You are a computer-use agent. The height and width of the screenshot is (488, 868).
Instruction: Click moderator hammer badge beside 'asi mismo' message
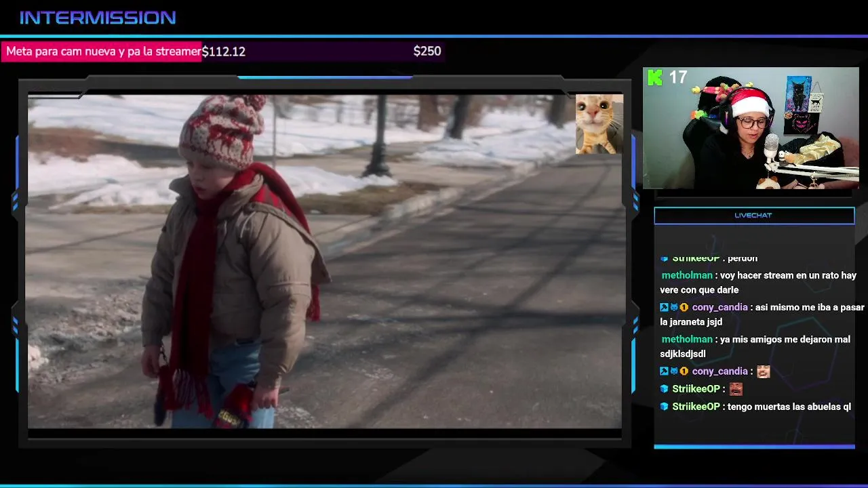tap(664, 307)
